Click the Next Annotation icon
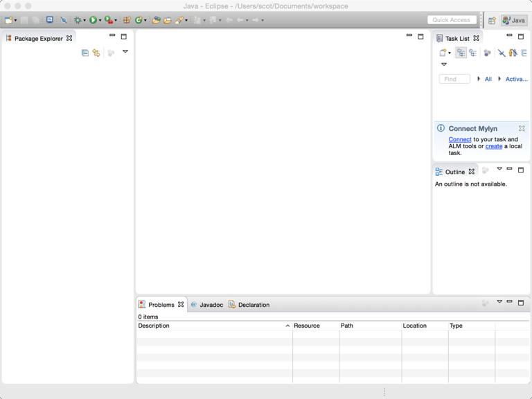Image resolution: width=532 pixels, height=399 pixels. tap(197, 20)
